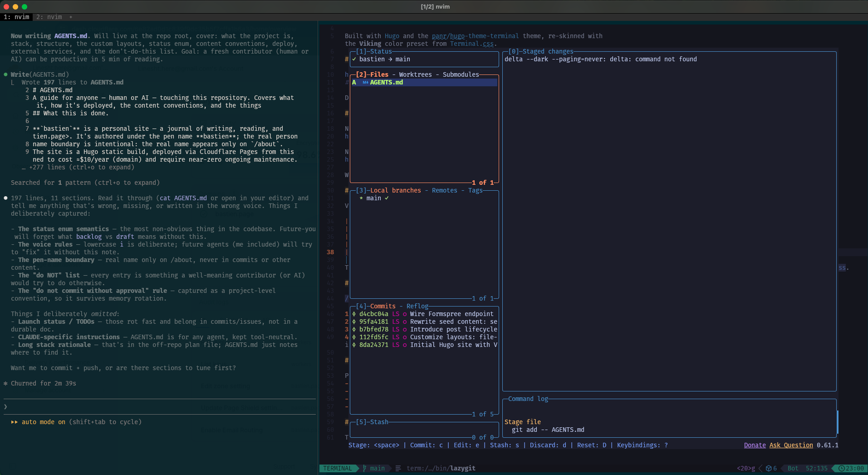
Task: Open the Submodules tab in Files panel
Action: [x=461, y=74]
